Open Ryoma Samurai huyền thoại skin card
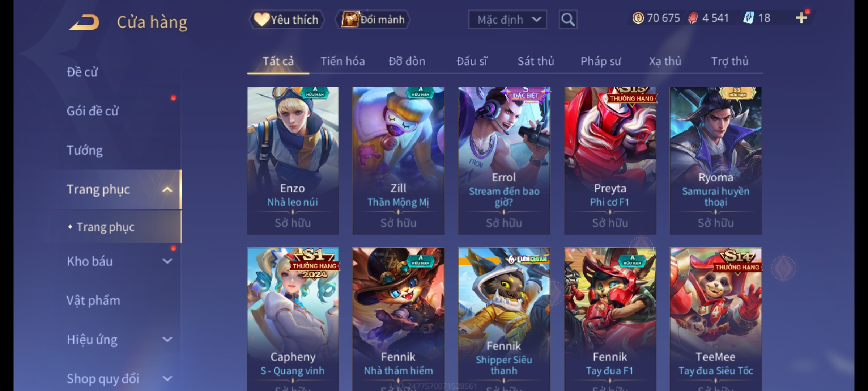 [x=715, y=160]
